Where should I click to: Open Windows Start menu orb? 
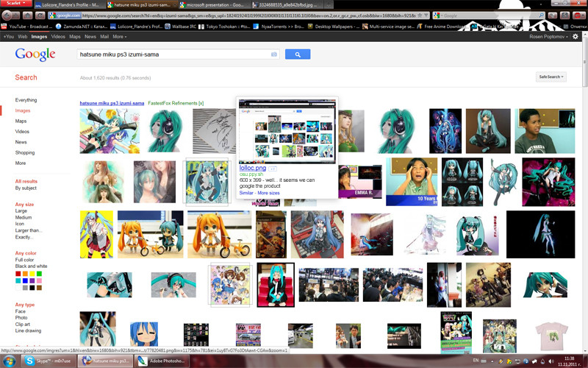point(9,361)
